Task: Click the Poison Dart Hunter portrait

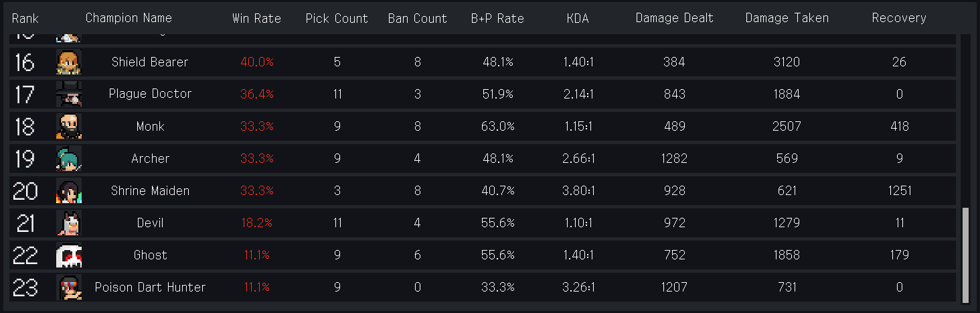Action: click(x=69, y=287)
